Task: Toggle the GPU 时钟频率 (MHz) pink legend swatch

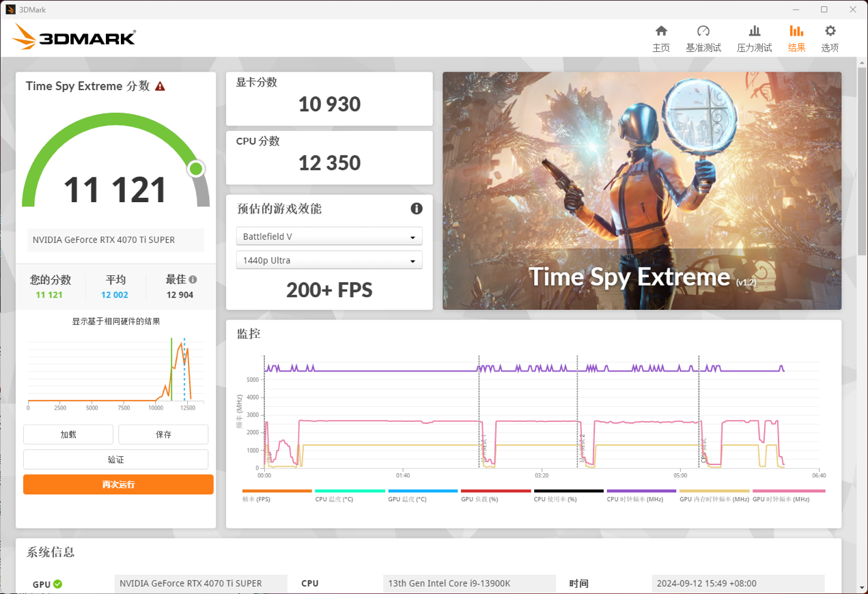Action: (x=789, y=491)
